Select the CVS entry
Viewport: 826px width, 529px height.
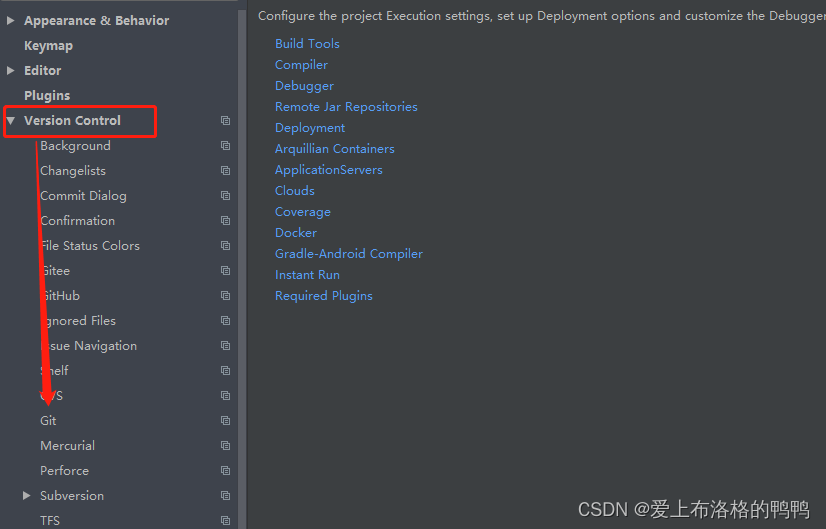[52, 396]
